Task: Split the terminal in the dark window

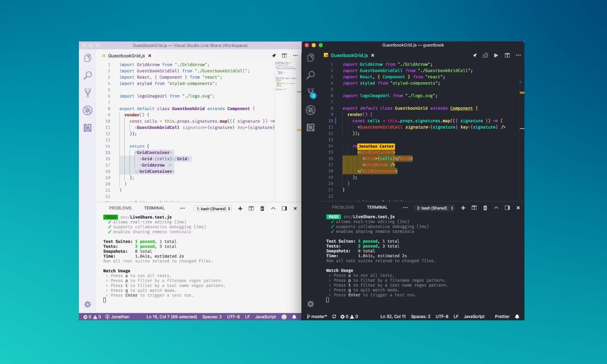Action: [474, 208]
